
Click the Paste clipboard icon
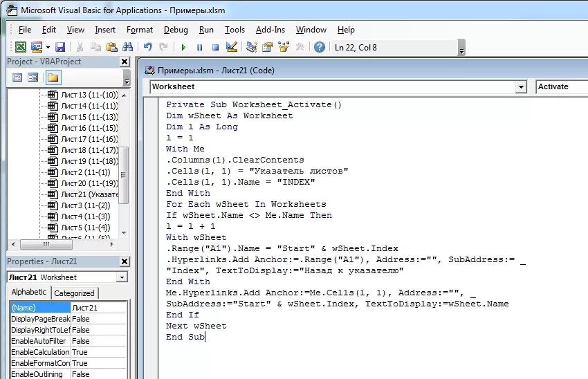112,47
